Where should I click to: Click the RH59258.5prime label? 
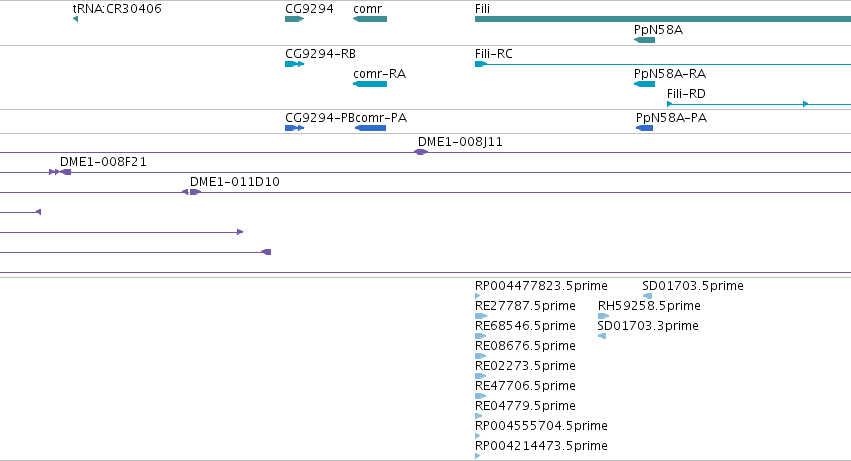pyautogui.click(x=649, y=306)
